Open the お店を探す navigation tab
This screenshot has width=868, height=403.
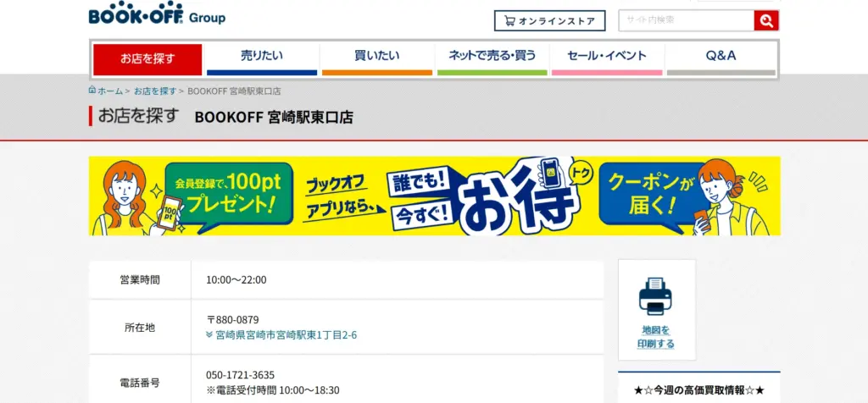(x=147, y=58)
